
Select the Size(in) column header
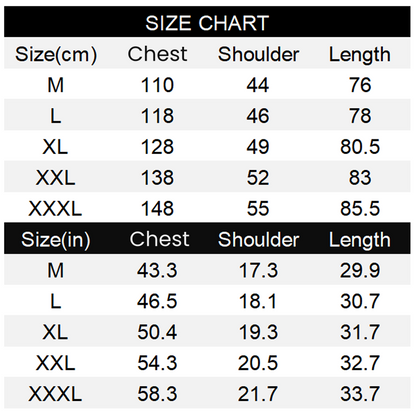coord(56,240)
